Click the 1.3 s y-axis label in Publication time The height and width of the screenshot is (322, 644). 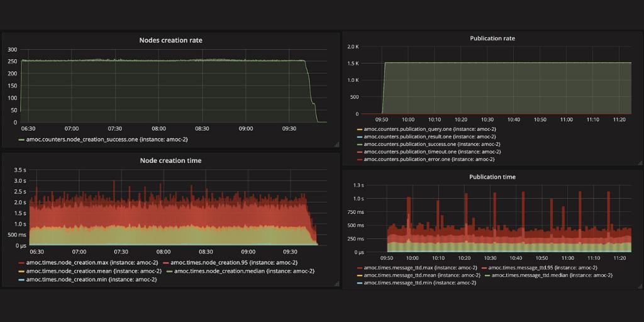coord(358,186)
